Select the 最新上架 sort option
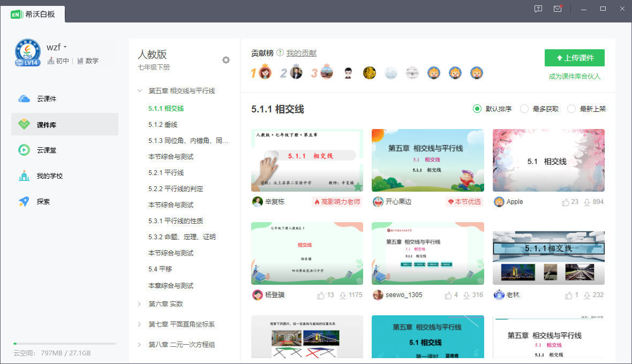This screenshot has height=364, width=632. (x=571, y=109)
